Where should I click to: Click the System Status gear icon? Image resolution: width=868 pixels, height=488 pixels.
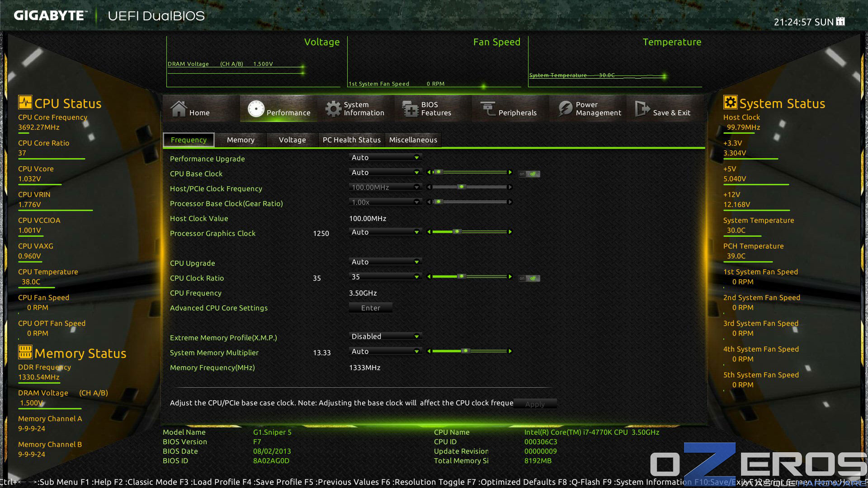730,102
